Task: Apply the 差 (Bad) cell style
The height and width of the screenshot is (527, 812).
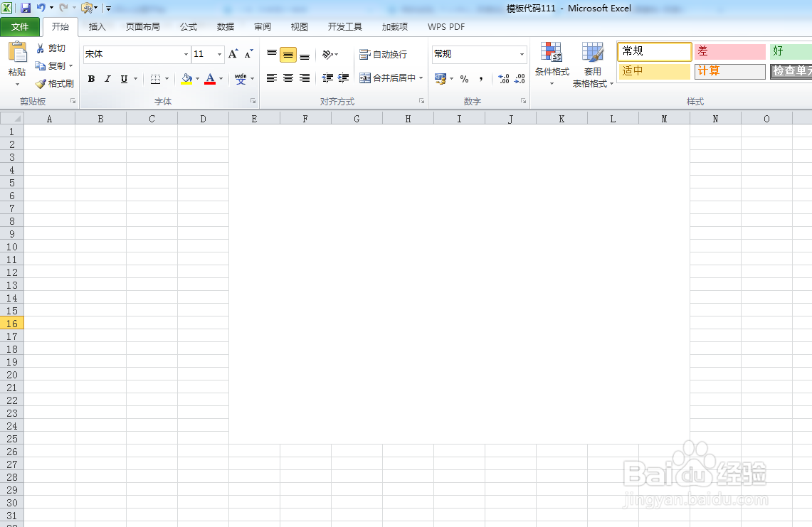Action: tap(729, 51)
